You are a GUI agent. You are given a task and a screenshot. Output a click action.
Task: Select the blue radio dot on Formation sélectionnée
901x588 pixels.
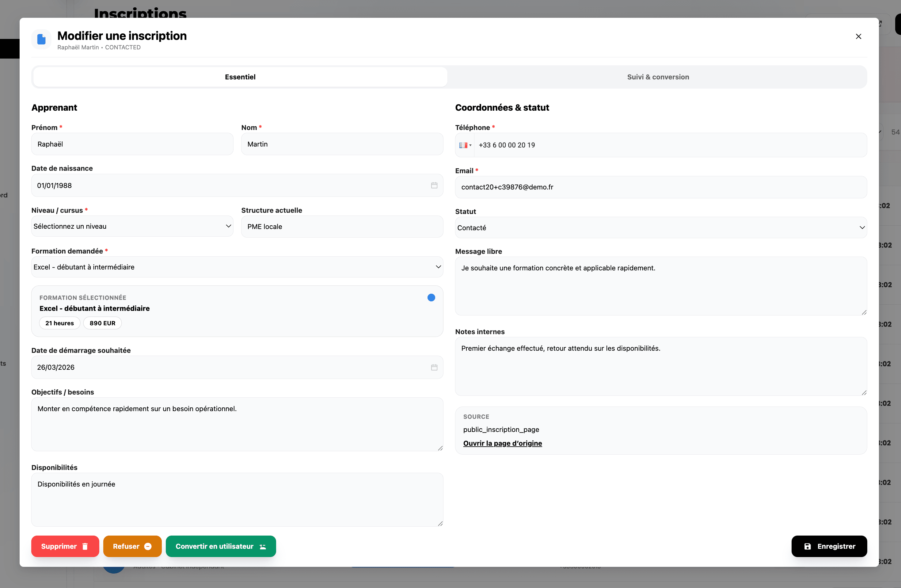(x=431, y=298)
